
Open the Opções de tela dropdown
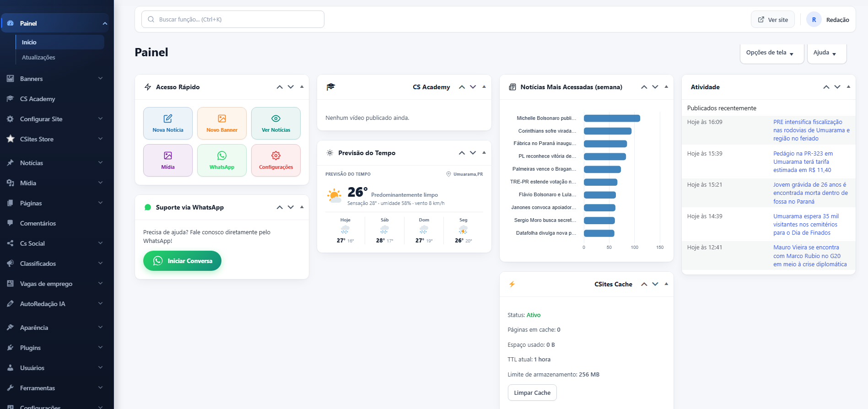[771, 53]
